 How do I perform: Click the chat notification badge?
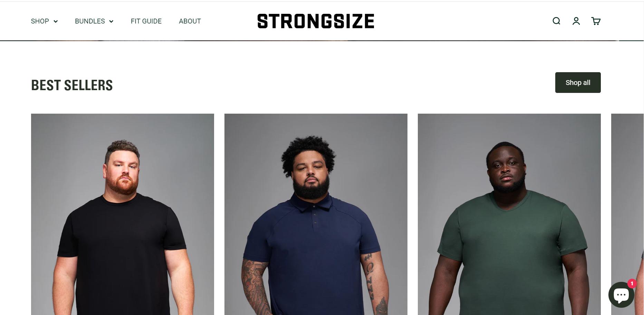(x=632, y=284)
